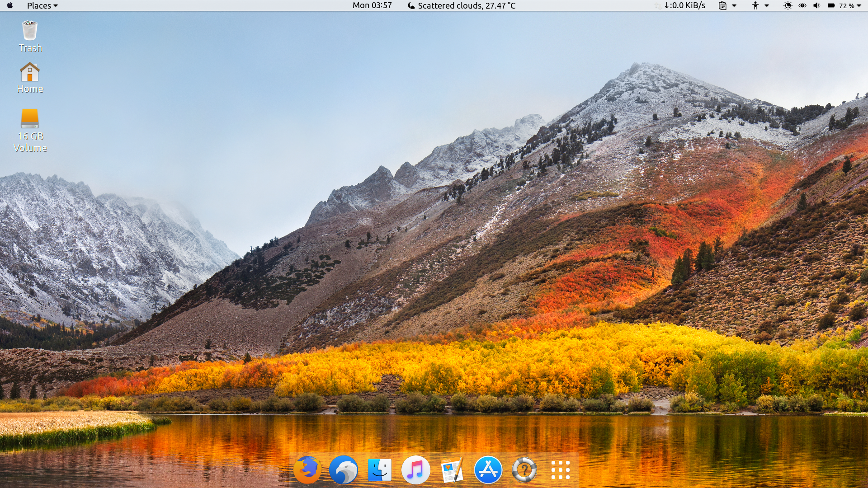This screenshot has width=868, height=488.
Task: Open the clipboard manager in the top panel
Action: click(x=722, y=6)
